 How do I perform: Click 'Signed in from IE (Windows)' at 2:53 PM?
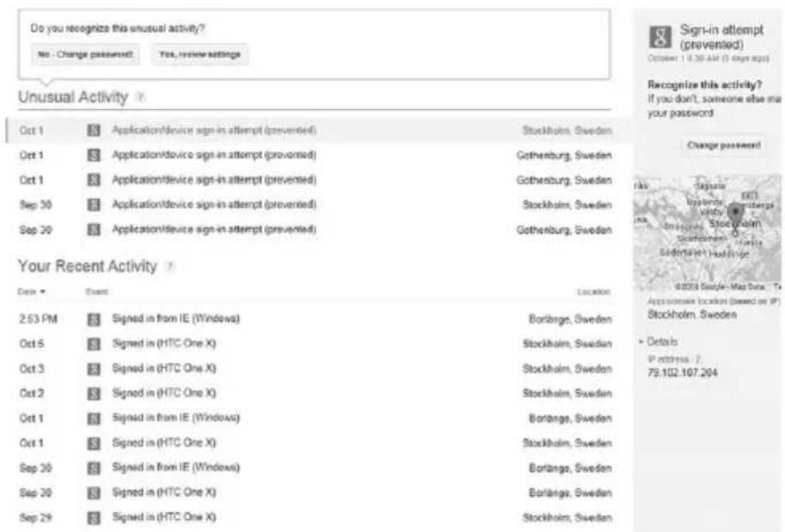click(176, 319)
